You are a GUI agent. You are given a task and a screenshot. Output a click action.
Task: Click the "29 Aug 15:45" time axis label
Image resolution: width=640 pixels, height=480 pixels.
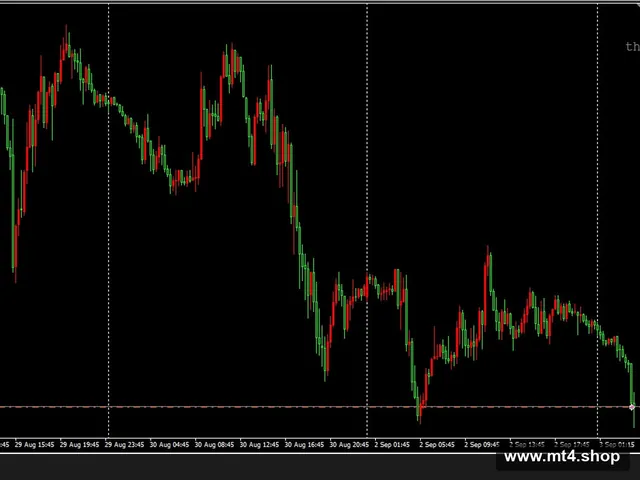[x=34, y=444]
